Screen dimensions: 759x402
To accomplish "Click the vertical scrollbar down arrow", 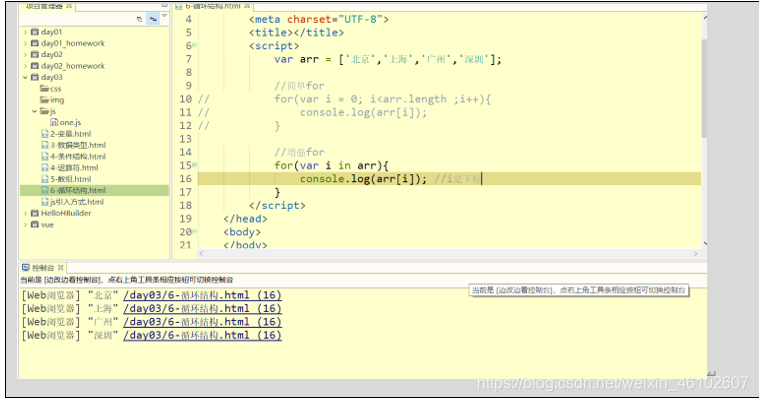I will tap(705, 243).
